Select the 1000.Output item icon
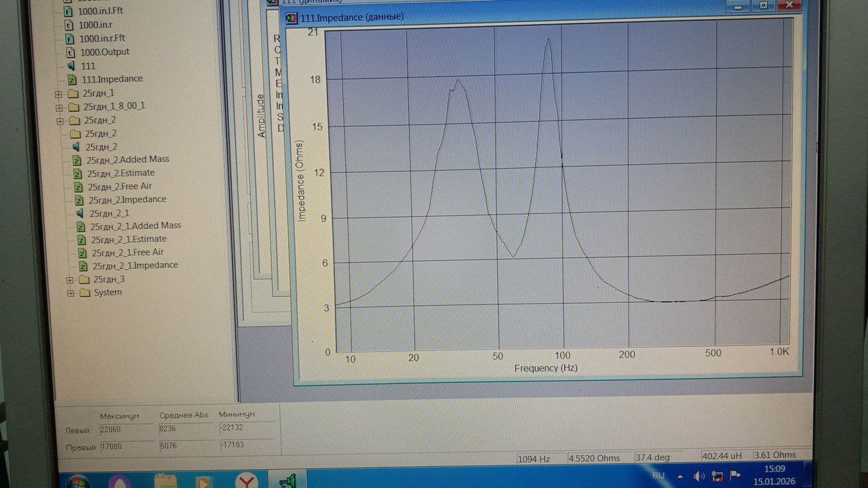Screen dimensions: 868x488 (x=70, y=52)
